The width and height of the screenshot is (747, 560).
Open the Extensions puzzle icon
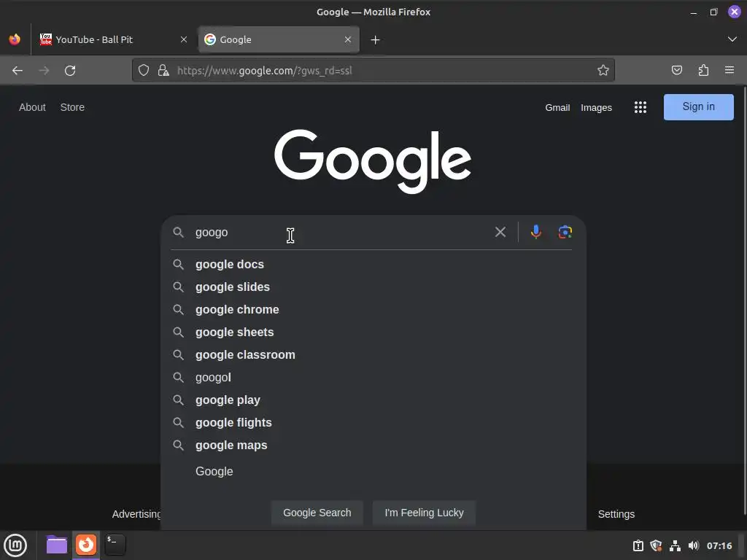[703, 71]
